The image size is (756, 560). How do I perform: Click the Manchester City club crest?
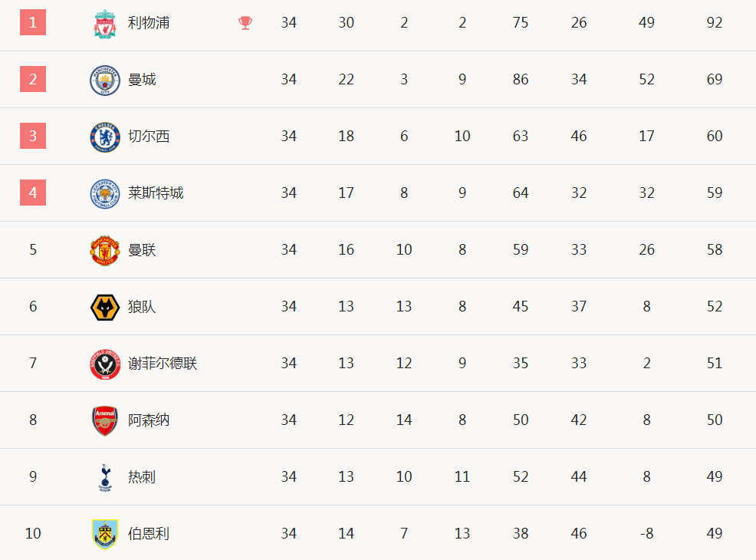pos(104,80)
